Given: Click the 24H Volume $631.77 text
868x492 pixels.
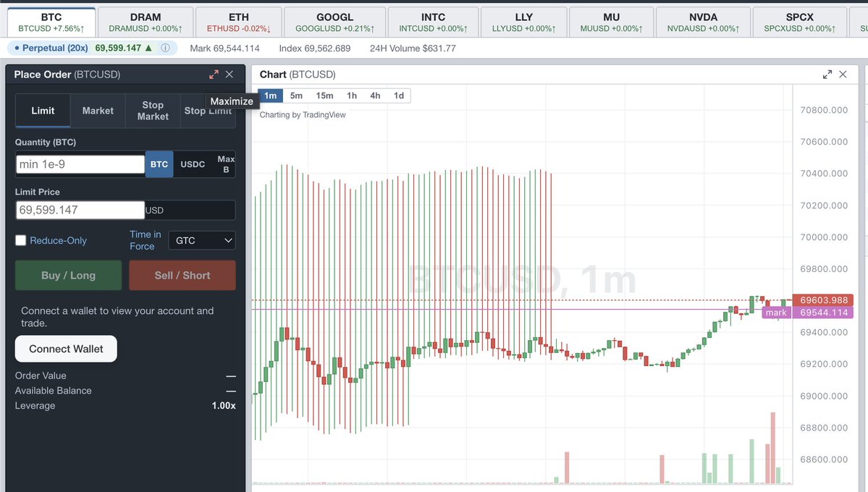Looking at the screenshot, I should click(x=413, y=48).
